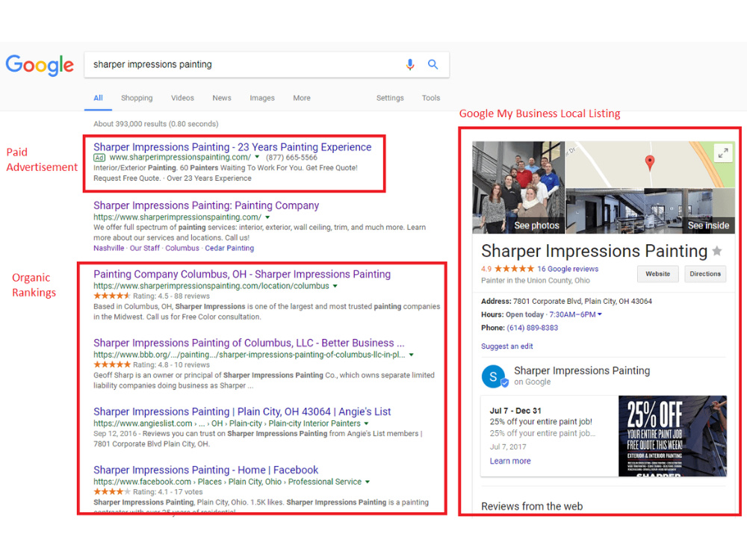Open Facebook Home result link
Viewport: 747px width, 560px height.
click(205, 470)
